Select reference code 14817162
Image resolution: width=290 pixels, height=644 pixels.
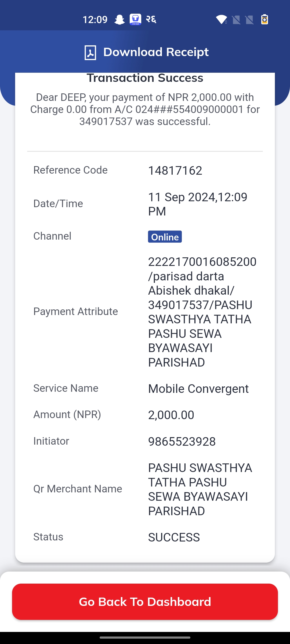175,171
